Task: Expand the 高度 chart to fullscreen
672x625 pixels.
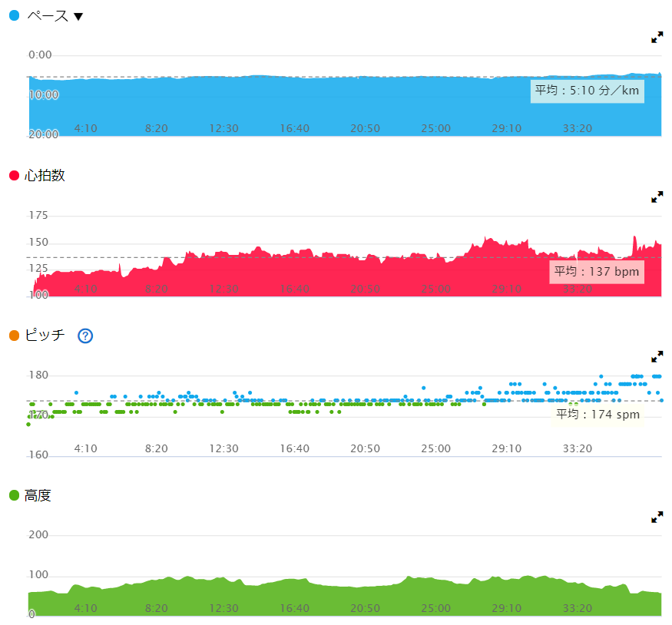Action: 657,517
